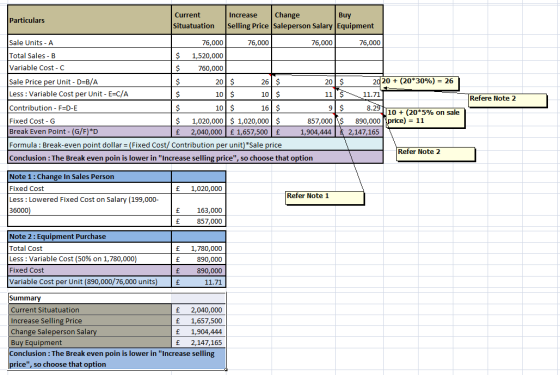Select the 'Refer Note 2' comment box

click(x=436, y=154)
